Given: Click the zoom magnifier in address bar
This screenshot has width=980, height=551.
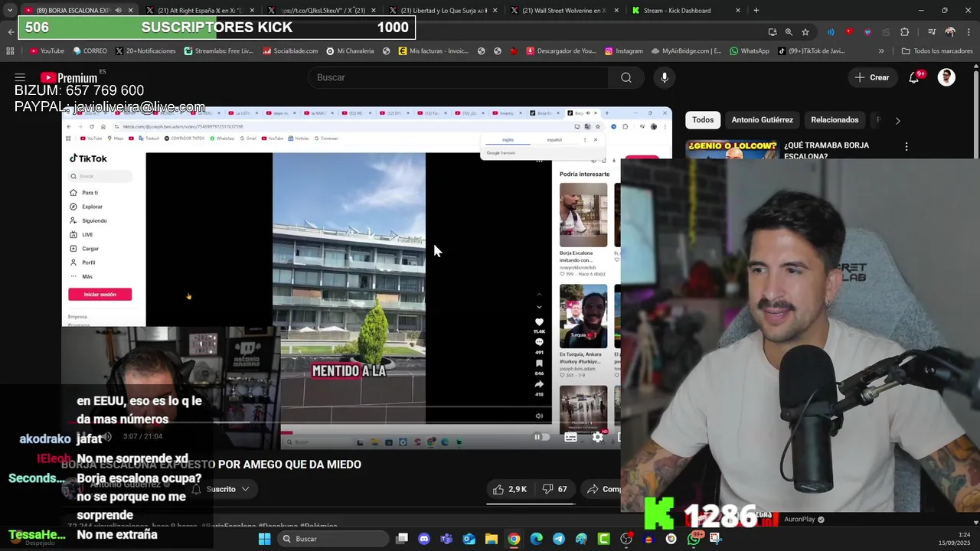Looking at the screenshot, I should (789, 32).
